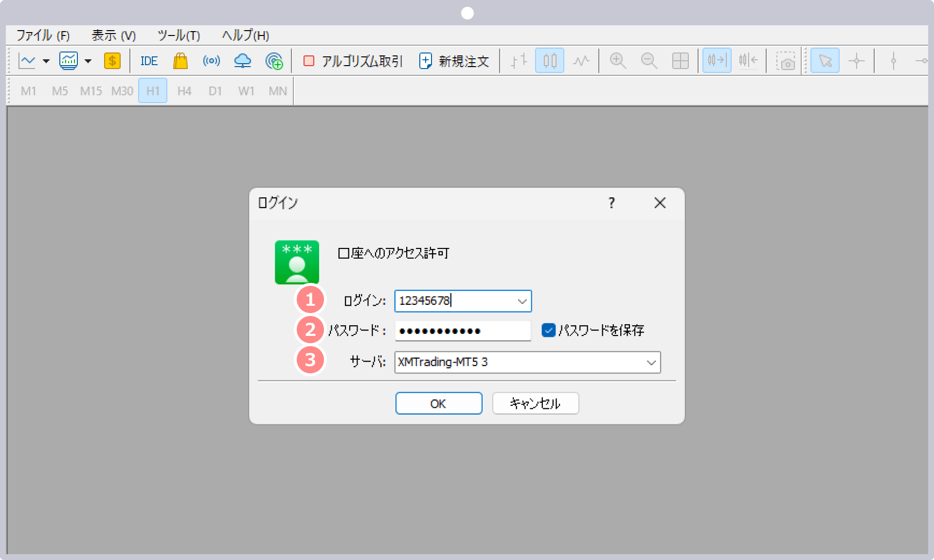The width and height of the screenshot is (934, 560).
Task: Open the Signals broadcast icon
Action: (x=212, y=61)
